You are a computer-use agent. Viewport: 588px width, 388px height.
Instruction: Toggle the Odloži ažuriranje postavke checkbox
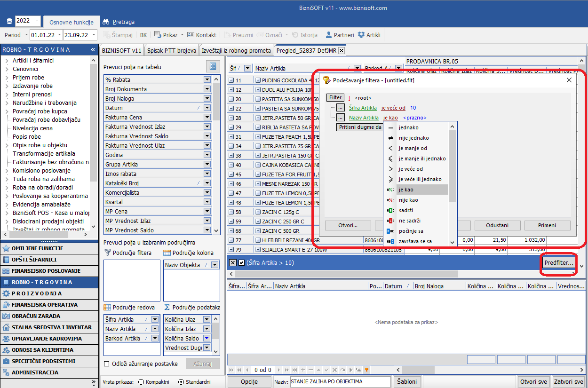click(107, 364)
